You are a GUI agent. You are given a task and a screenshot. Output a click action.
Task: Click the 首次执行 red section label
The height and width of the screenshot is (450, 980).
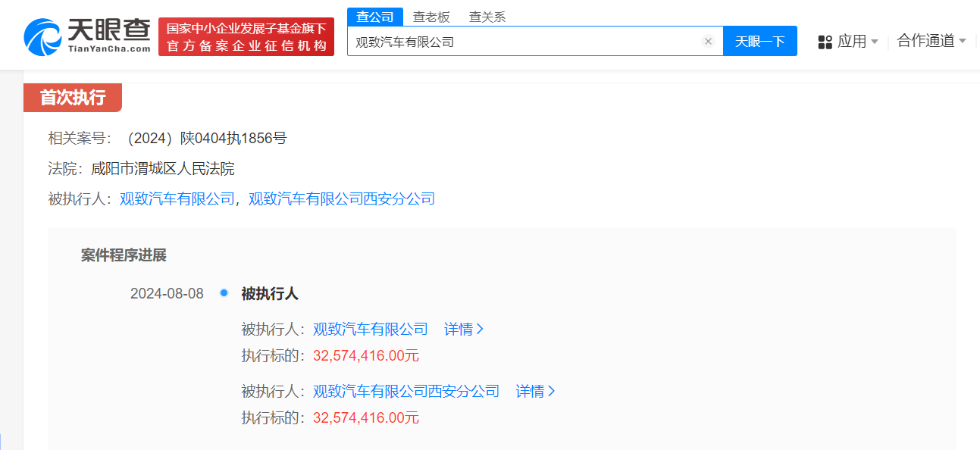point(73,98)
